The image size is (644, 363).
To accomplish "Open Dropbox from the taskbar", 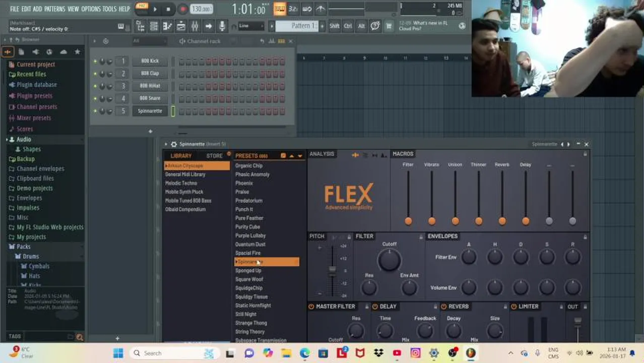I will [x=378, y=353].
